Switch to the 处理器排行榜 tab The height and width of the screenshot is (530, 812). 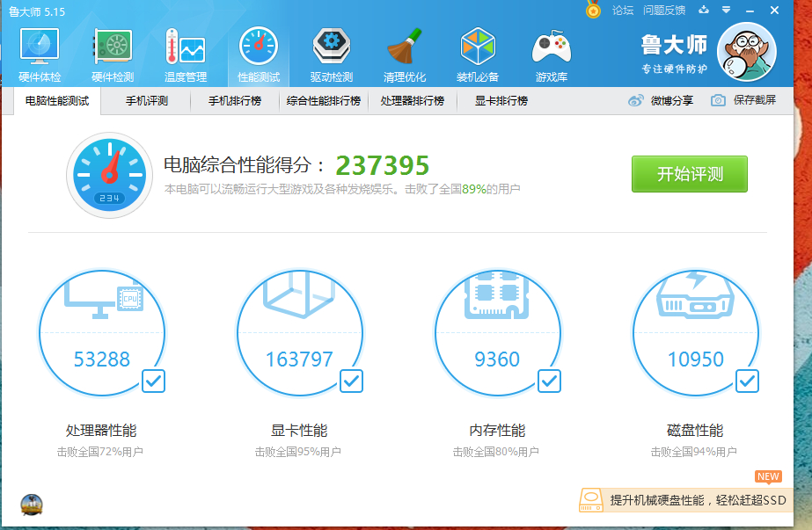tap(413, 101)
